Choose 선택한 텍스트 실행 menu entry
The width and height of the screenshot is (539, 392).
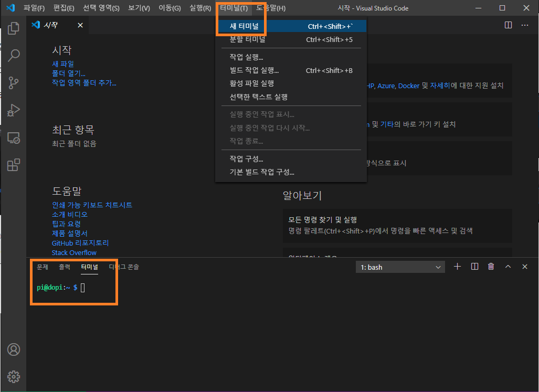[291, 97]
